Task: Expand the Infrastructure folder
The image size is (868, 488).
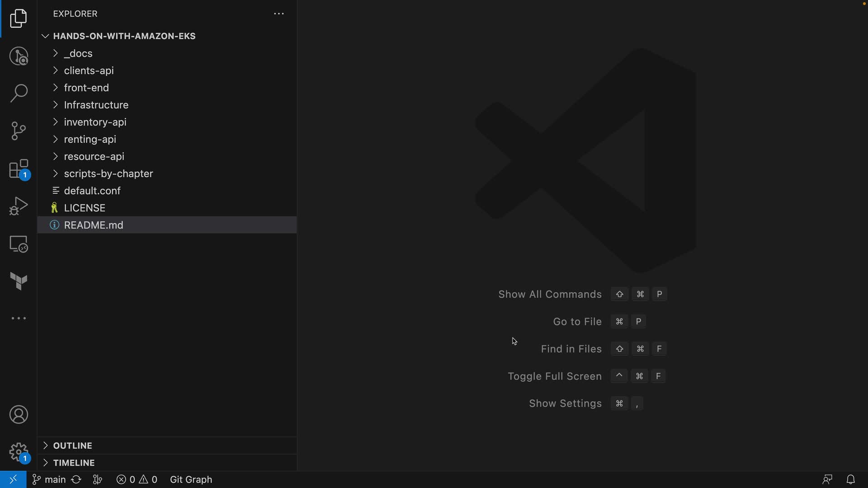Action: 96,105
